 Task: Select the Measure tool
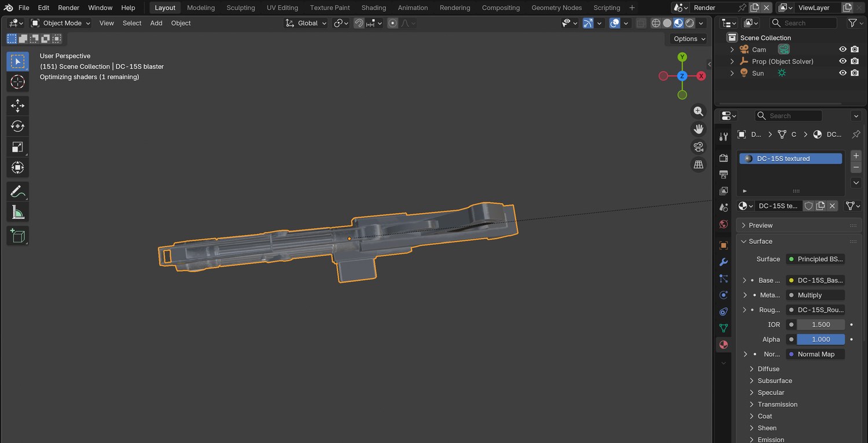pos(17,212)
